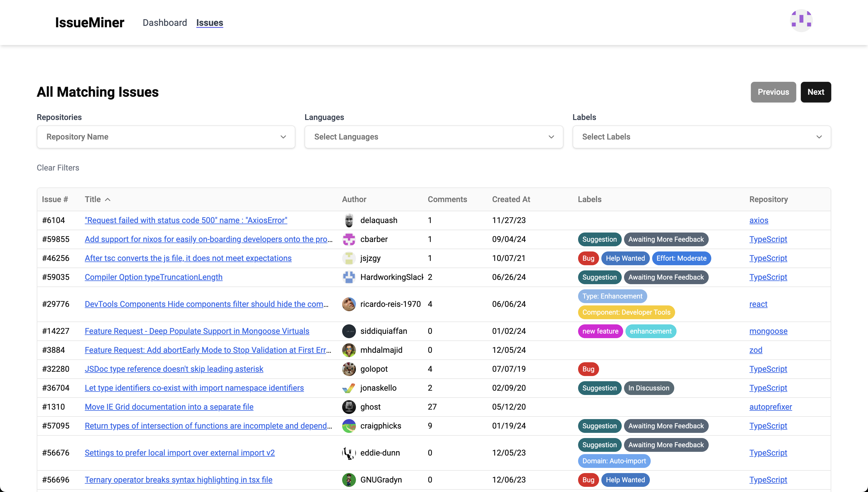Click golopot's cat avatar
The height and width of the screenshot is (492, 868).
[x=349, y=369]
